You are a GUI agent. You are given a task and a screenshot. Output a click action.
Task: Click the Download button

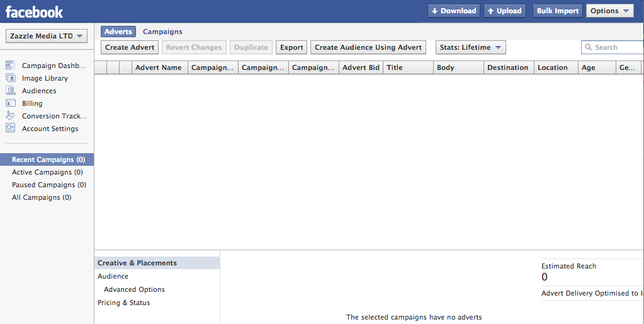coord(453,11)
